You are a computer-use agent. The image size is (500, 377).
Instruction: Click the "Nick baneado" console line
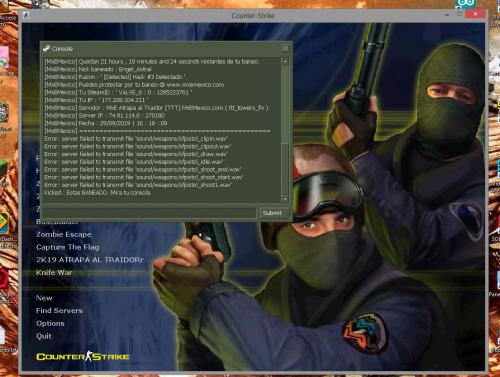click(x=98, y=69)
